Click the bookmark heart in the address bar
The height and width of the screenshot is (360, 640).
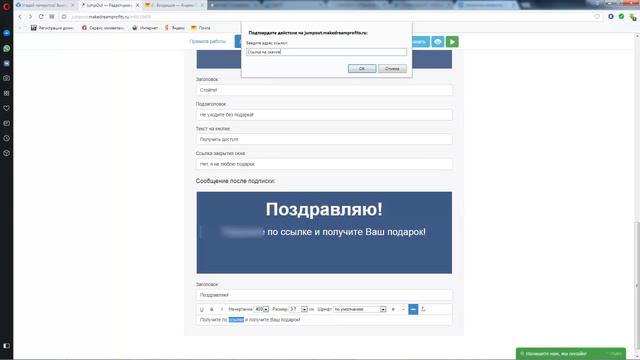(597, 17)
